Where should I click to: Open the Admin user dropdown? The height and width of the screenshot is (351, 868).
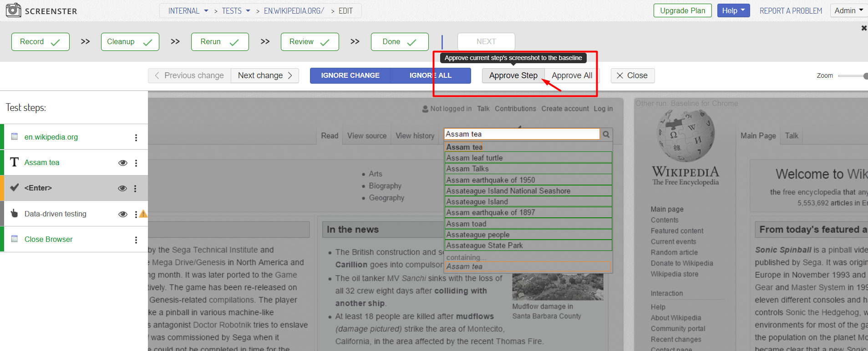(x=848, y=10)
